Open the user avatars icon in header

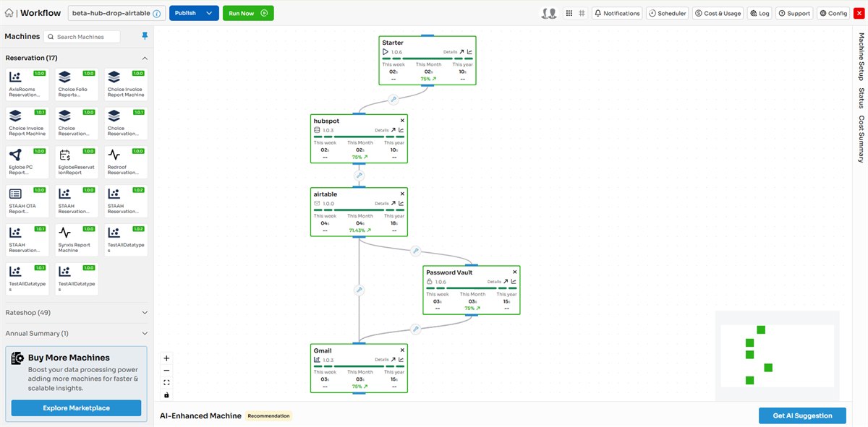tap(549, 13)
